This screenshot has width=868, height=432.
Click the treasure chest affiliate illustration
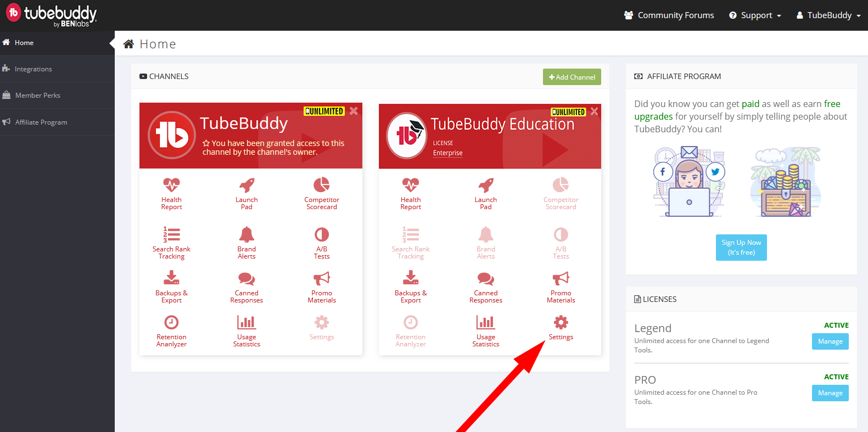(x=786, y=182)
